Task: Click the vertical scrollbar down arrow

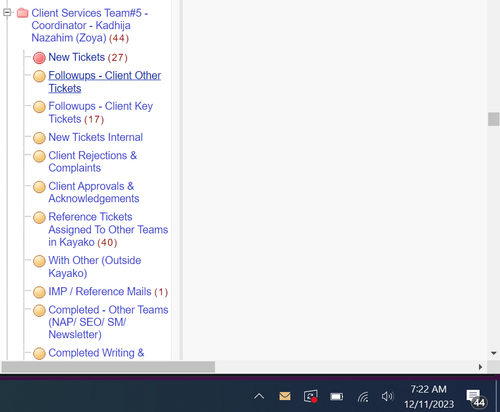Action: click(x=494, y=353)
